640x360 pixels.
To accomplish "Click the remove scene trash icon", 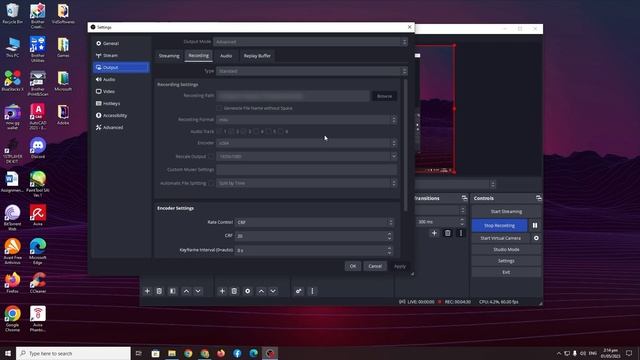I will pos(159,291).
